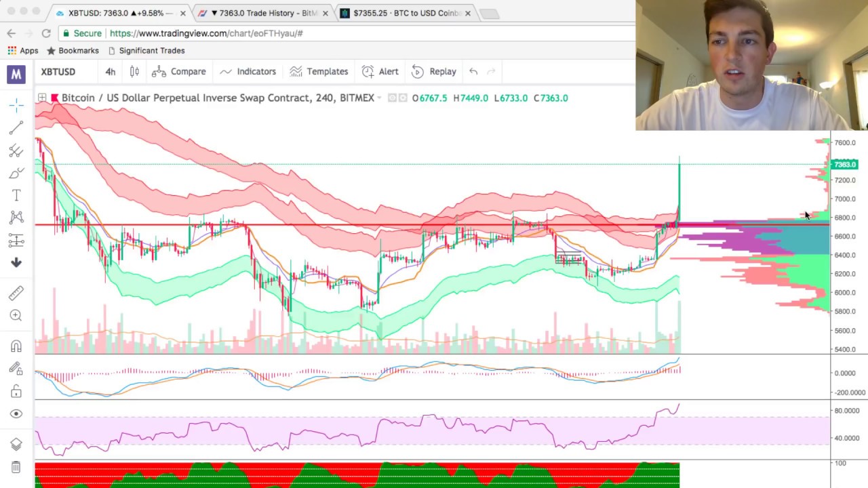This screenshot has width=868, height=488.
Task: Start bar Replay mode
Action: click(434, 72)
